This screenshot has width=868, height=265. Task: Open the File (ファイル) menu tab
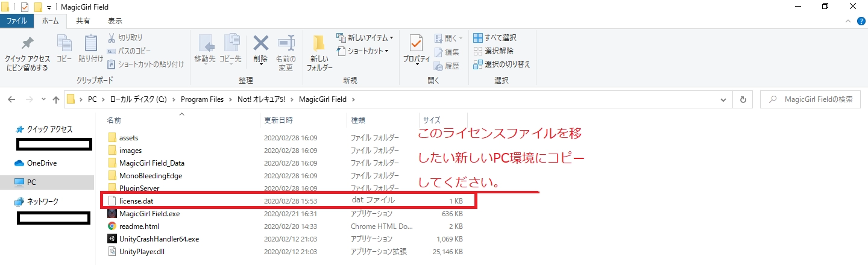pyautogui.click(x=16, y=21)
